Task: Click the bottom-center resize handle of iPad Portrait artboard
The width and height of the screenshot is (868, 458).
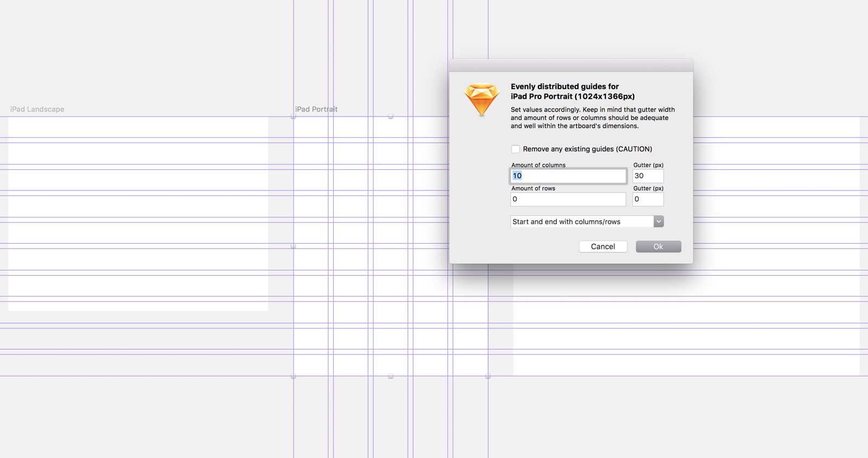Action: pos(391,376)
